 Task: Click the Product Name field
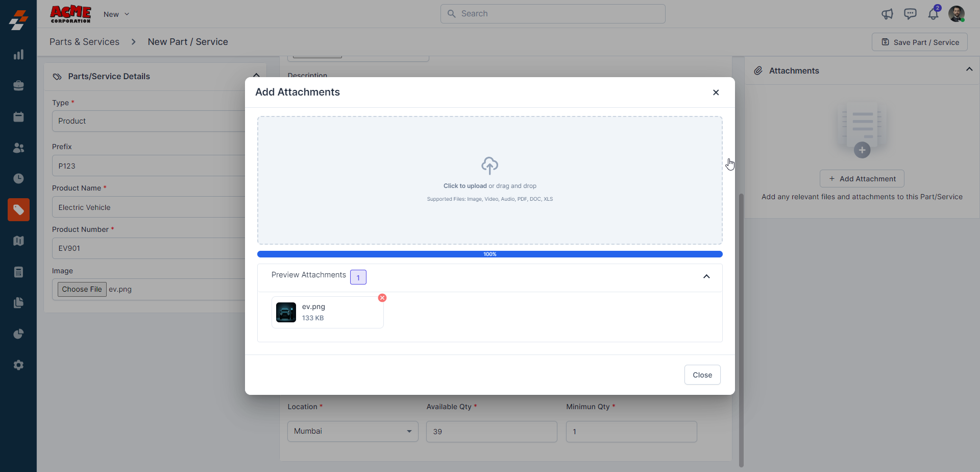[149, 207]
